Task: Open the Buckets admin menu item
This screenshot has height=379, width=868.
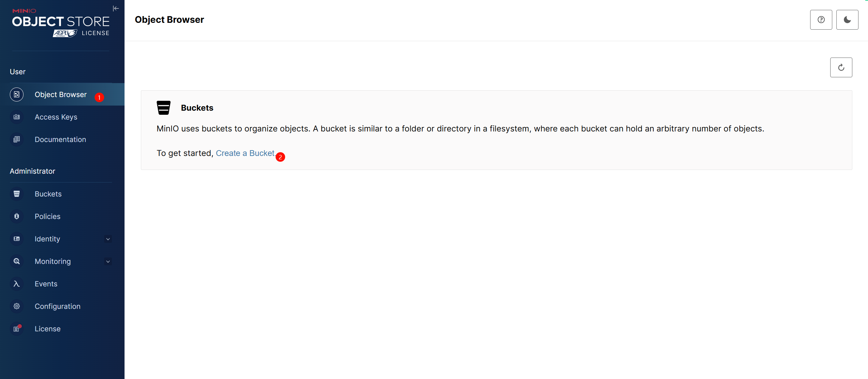Action: [48, 194]
